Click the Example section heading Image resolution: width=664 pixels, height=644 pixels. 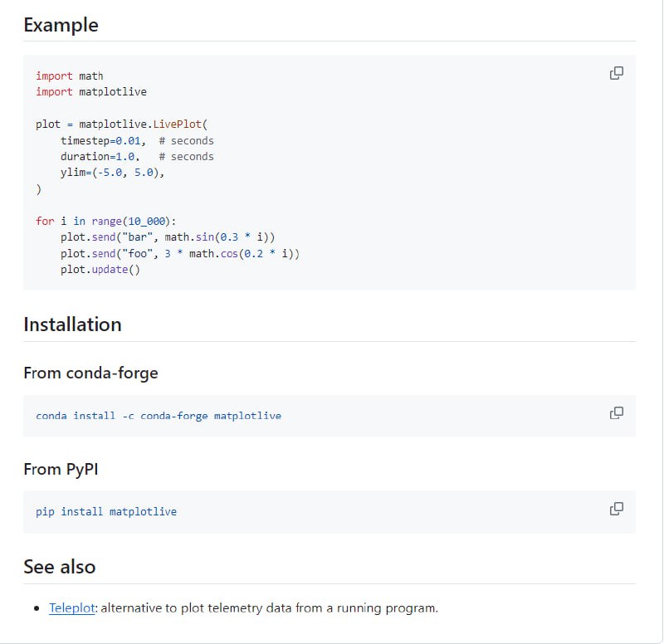pyautogui.click(x=61, y=25)
